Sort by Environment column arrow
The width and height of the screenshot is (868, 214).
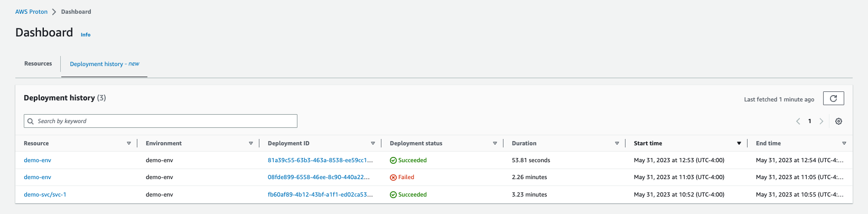pyautogui.click(x=251, y=143)
